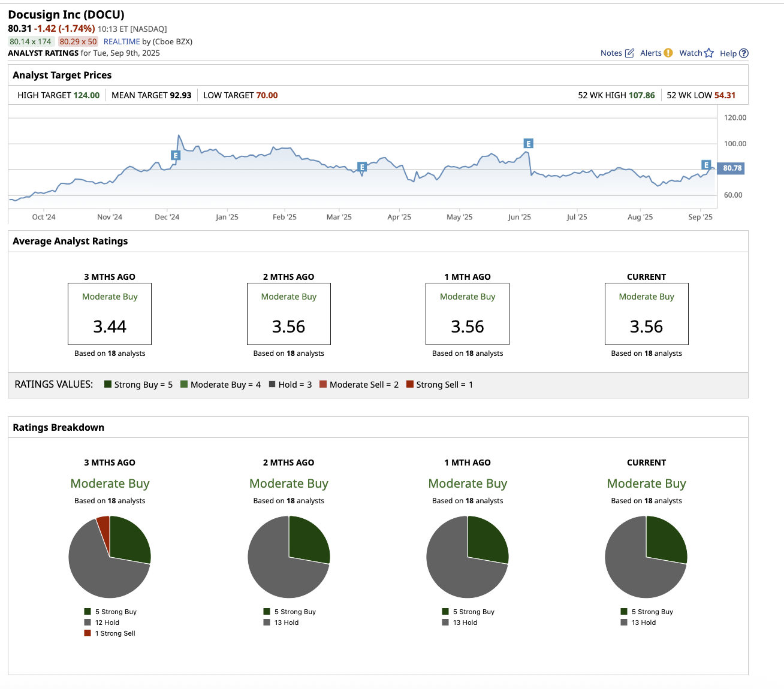Click the earnings marker near Jun '25
The width and height of the screenshot is (784, 689).
tap(528, 143)
